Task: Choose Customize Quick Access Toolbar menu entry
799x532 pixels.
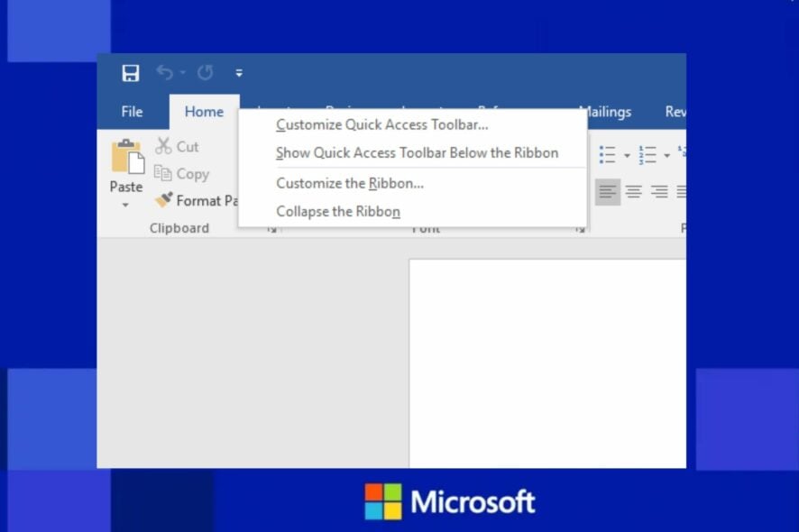Action: (412, 124)
